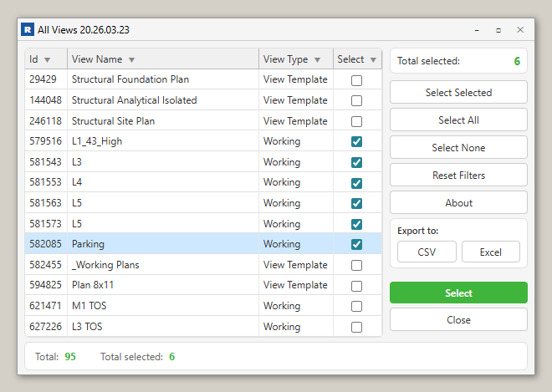Export the list to CSV

[427, 252]
